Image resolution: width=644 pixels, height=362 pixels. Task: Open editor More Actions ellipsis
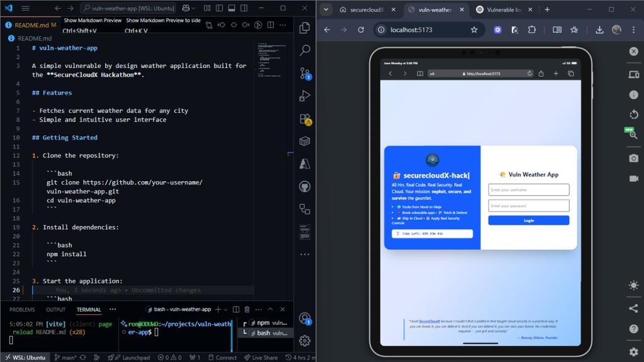[x=282, y=25]
